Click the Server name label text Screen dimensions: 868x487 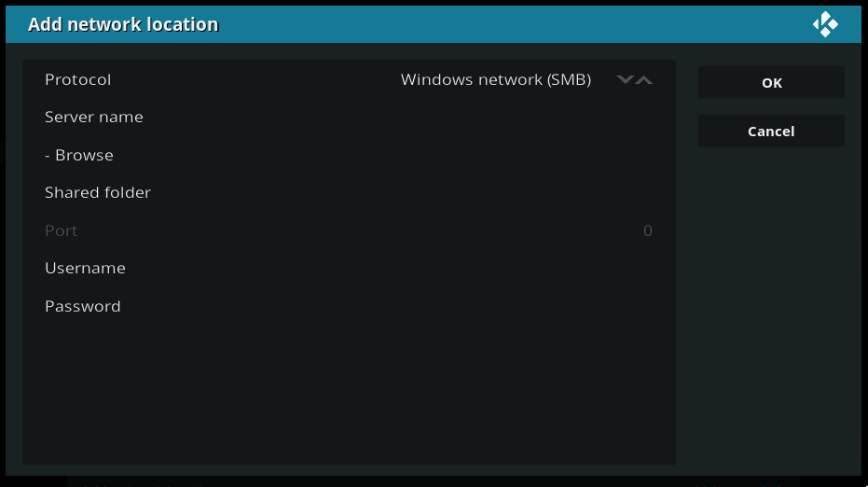94,117
